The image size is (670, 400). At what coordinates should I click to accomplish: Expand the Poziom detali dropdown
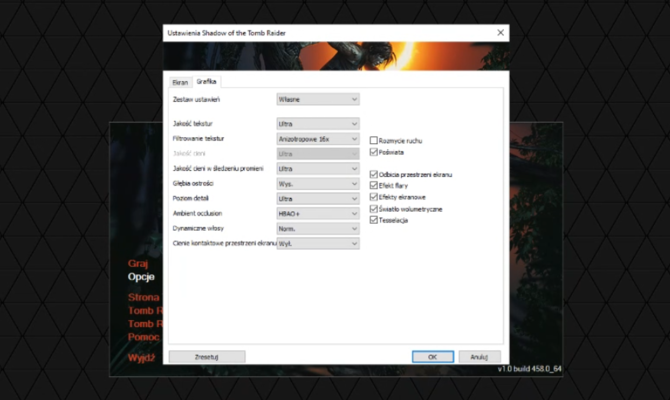coord(317,199)
